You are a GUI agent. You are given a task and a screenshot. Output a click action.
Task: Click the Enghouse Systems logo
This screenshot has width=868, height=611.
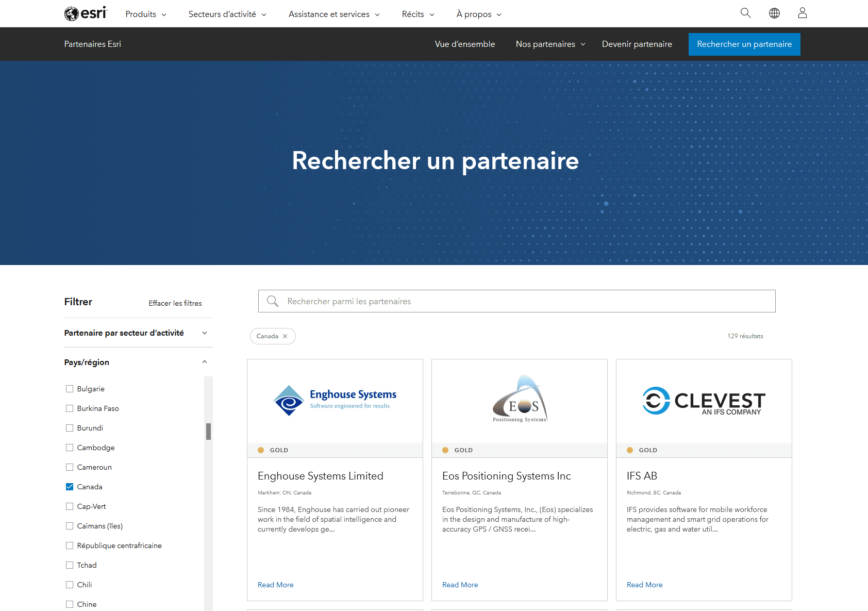(335, 401)
